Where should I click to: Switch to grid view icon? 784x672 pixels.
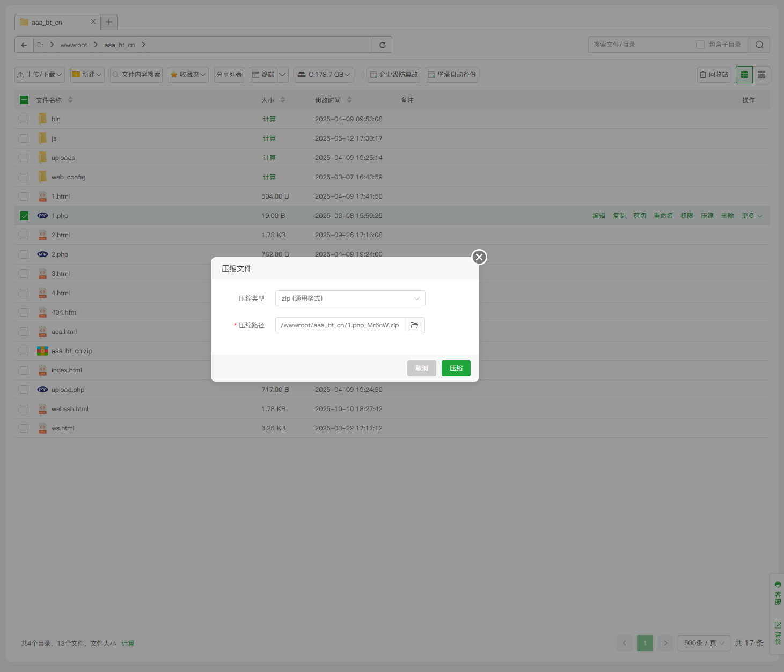point(761,75)
